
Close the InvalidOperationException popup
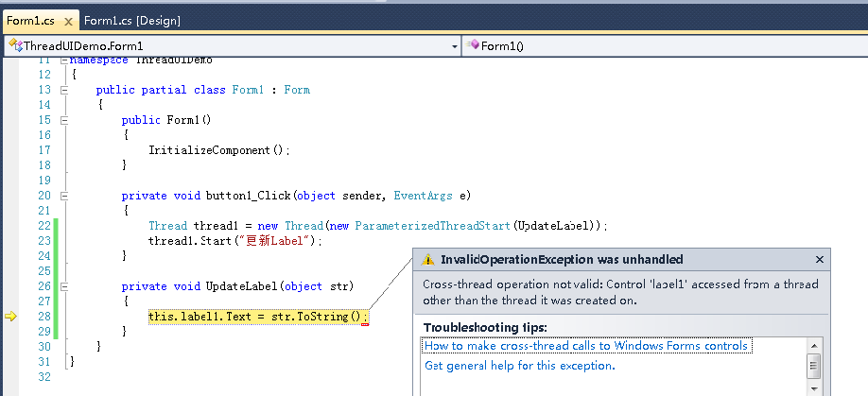pos(820,259)
